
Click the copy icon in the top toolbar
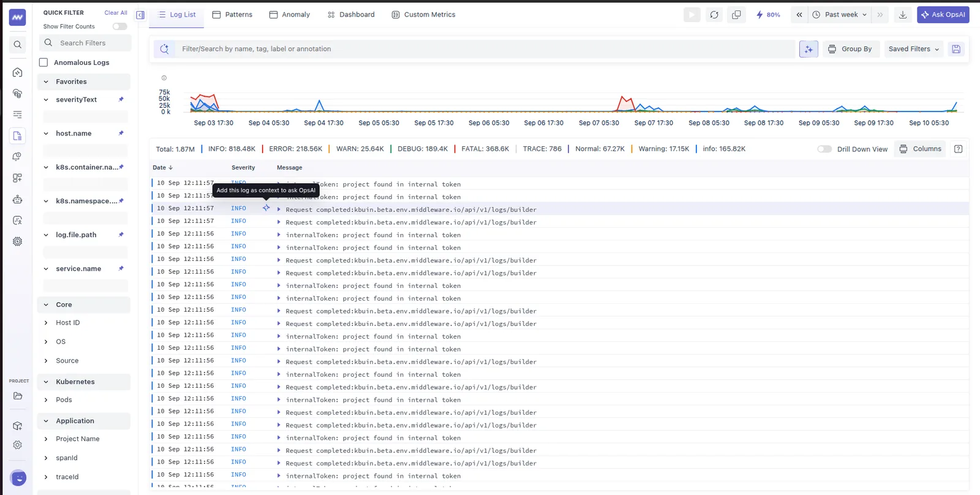coord(736,15)
